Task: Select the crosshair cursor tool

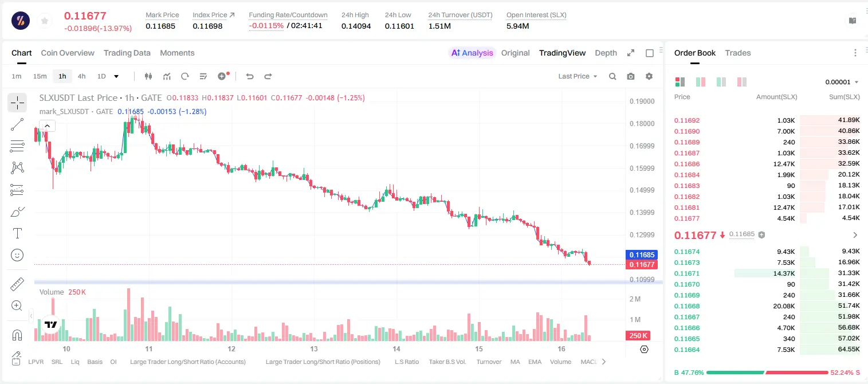Action: 17,103
